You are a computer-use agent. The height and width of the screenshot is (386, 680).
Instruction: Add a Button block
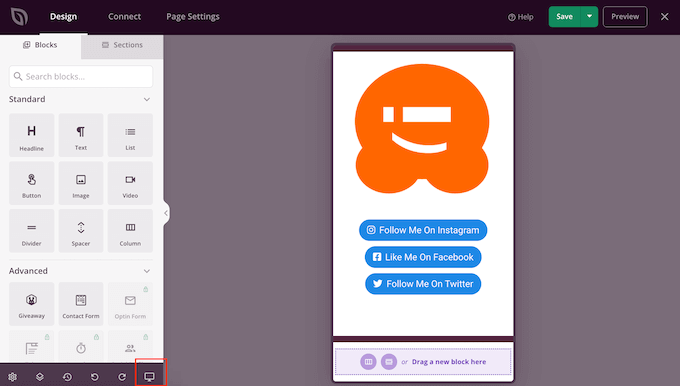(x=32, y=183)
